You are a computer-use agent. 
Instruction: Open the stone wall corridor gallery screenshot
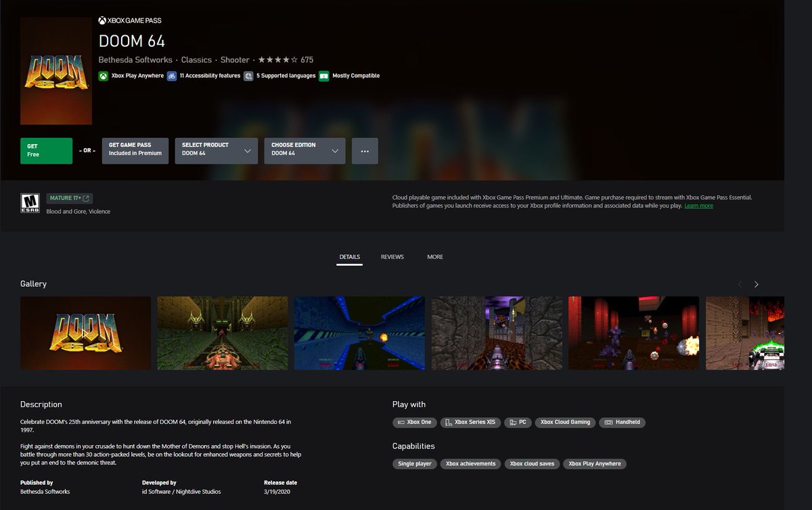(497, 333)
